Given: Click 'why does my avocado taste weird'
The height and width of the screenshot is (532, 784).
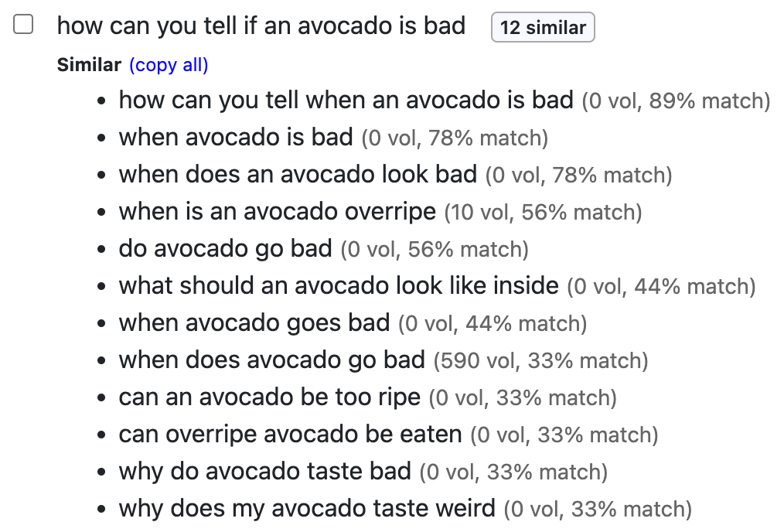Looking at the screenshot, I should (307, 509).
